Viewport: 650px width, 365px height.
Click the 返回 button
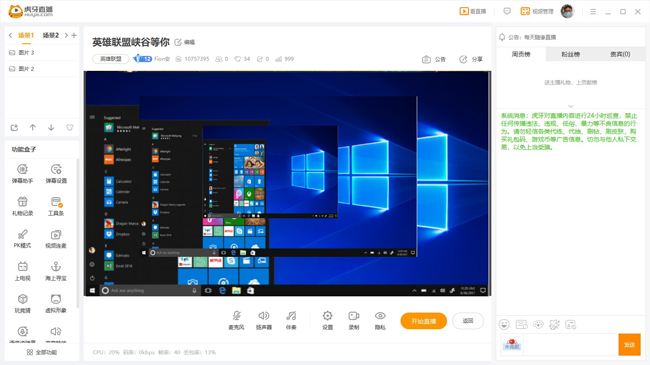pyautogui.click(x=468, y=321)
